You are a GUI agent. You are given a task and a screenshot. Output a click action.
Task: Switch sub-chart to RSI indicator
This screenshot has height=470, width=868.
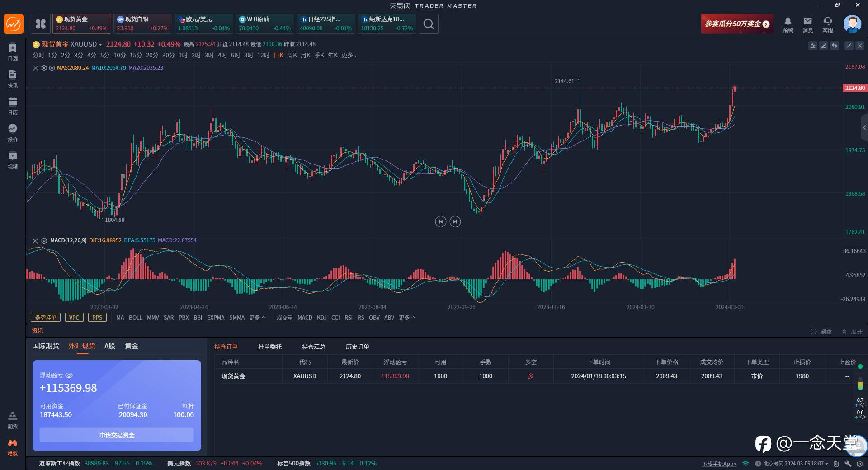click(x=348, y=318)
